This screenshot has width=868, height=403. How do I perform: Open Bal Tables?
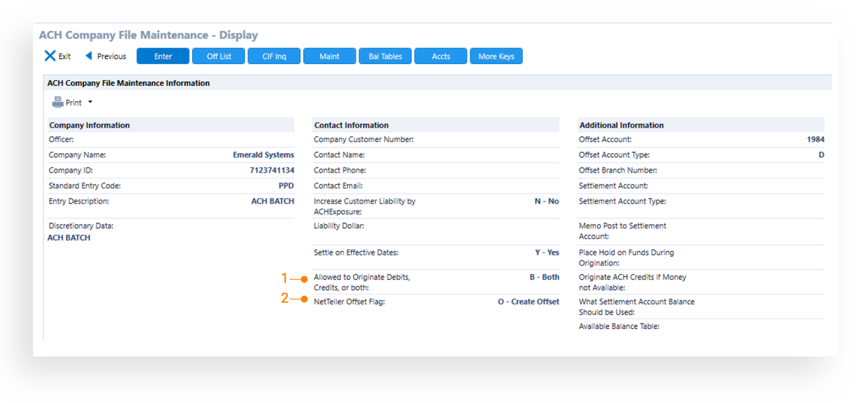(x=385, y=56)
